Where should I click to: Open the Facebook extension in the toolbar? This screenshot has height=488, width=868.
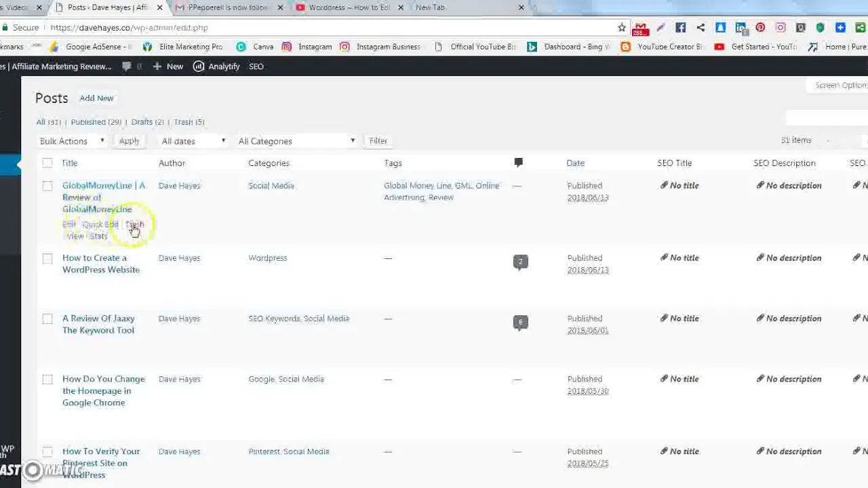click(x=681, y=28)
